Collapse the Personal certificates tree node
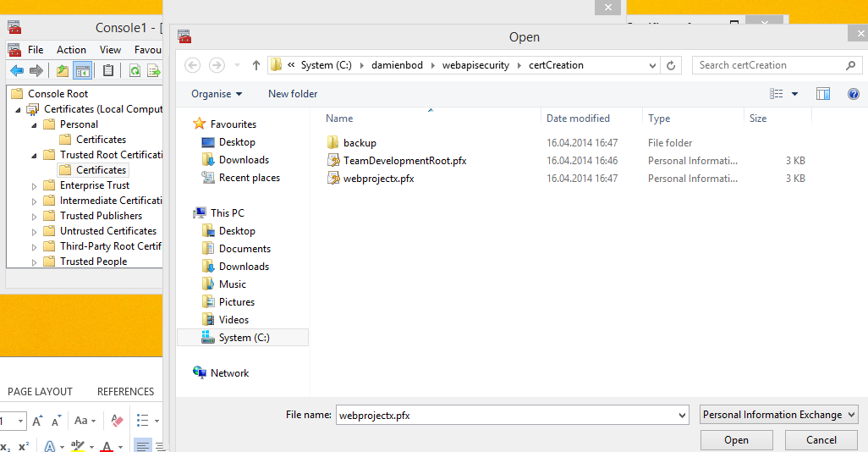The image size is (868, 452). [35, 124]
